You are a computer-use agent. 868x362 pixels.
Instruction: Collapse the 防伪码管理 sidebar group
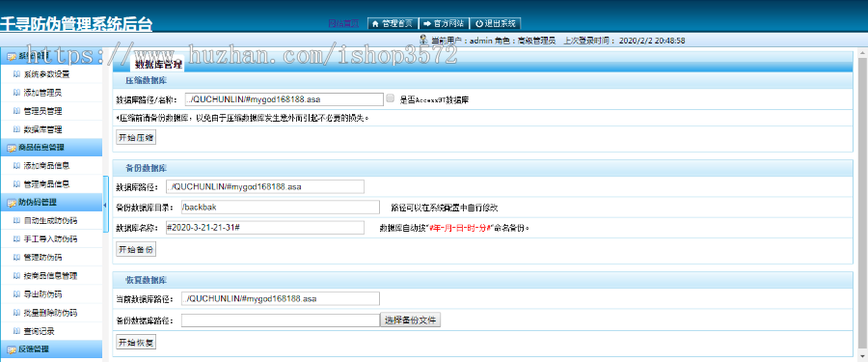[51, 203]
